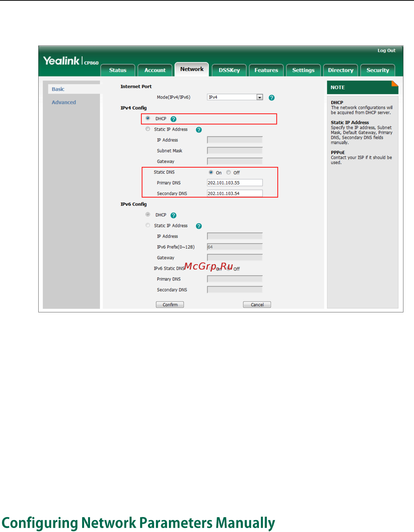Click the IPv4 Primary DNS field

point(235,183)
